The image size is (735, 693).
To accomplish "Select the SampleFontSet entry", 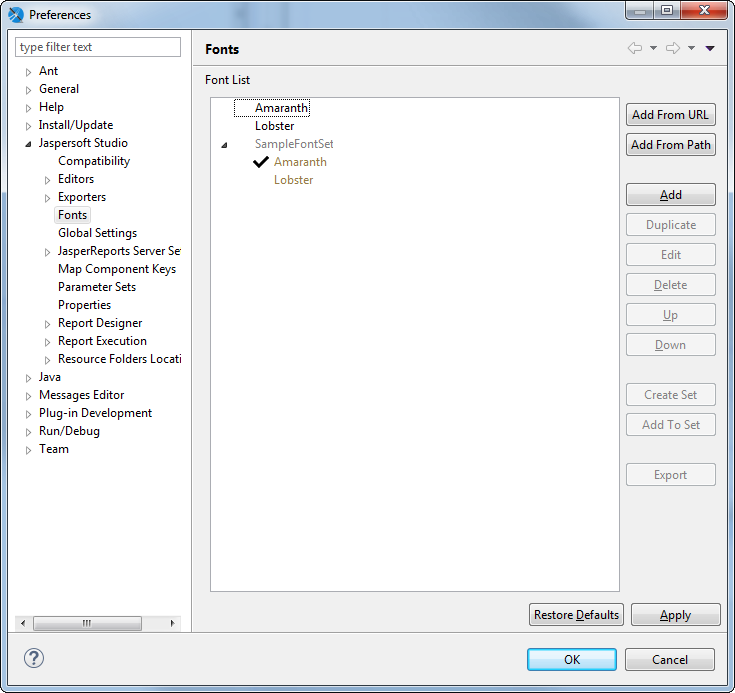I will (x=294, y=143).
